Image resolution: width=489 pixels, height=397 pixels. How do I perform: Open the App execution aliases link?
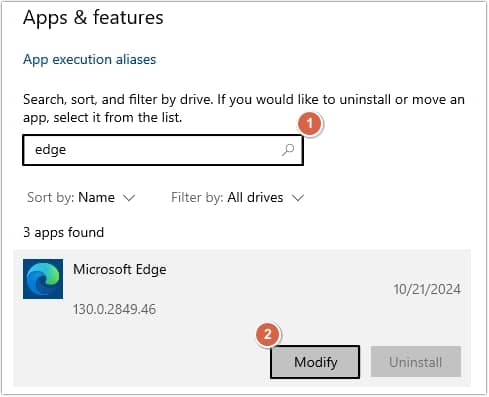pos(89,60)
